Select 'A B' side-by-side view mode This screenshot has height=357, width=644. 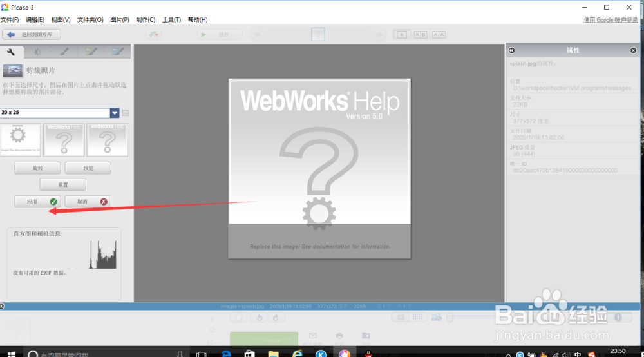[x=420, y=35]
